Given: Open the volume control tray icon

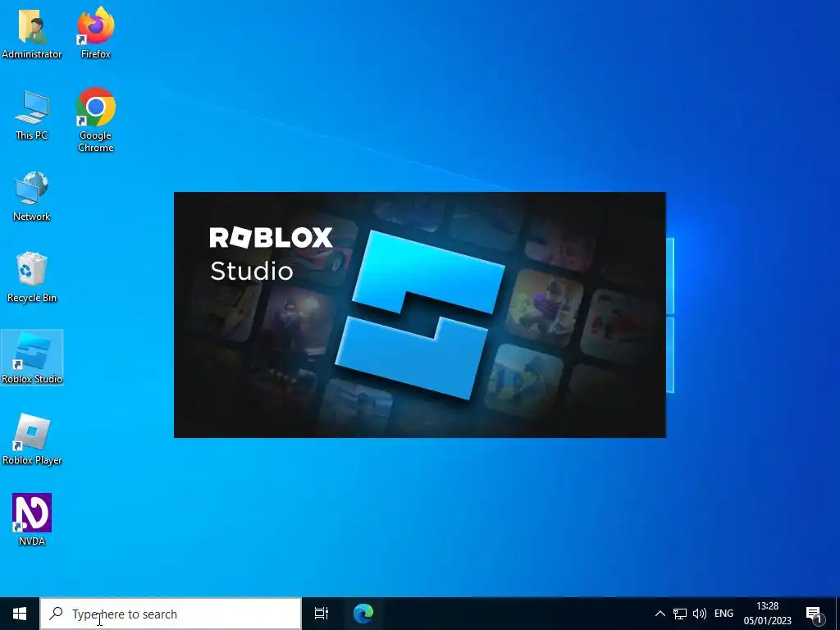Looking at the screenshot, I should [699, 614].
